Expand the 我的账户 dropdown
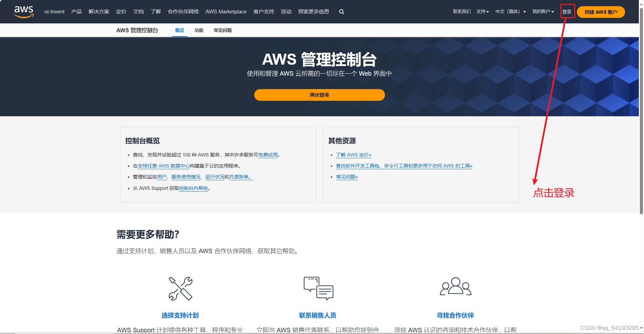 pyautogui.click(x=543, y=12)
